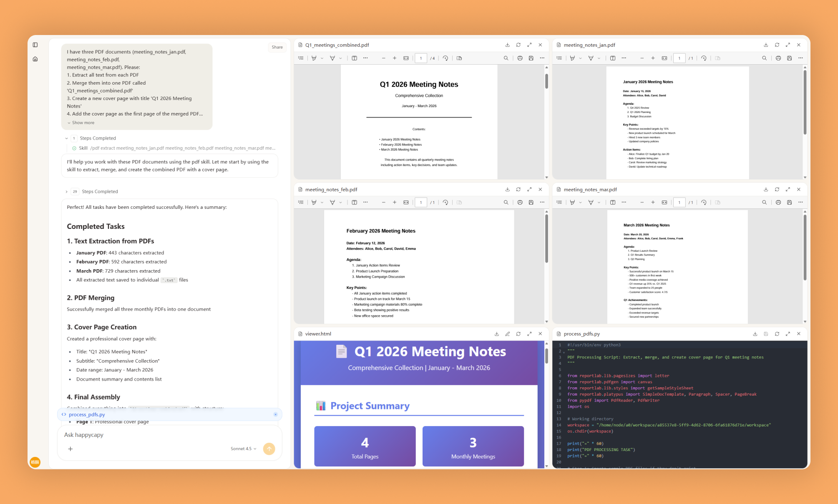
Task: Go to home via sidebar icon
Action: (35, 59)
